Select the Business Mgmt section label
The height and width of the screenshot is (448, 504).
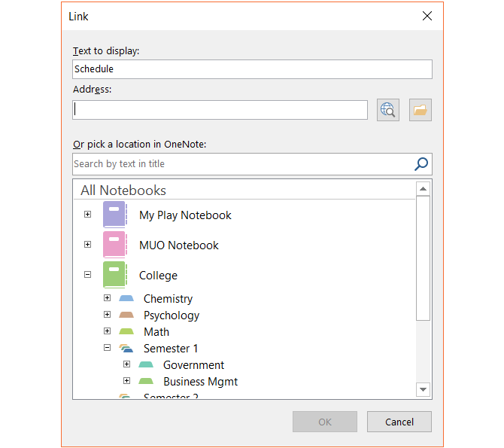point(201,382)
